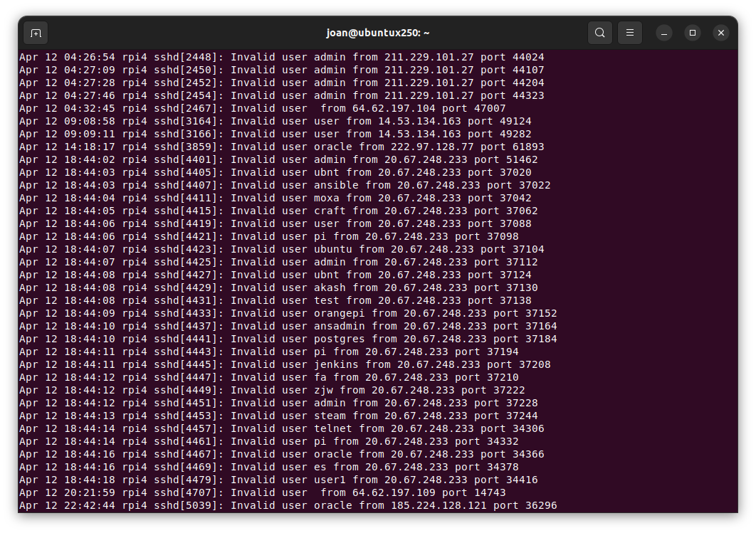Open a new terminal tab
The image size is (756, 533).
pos(36,33)
